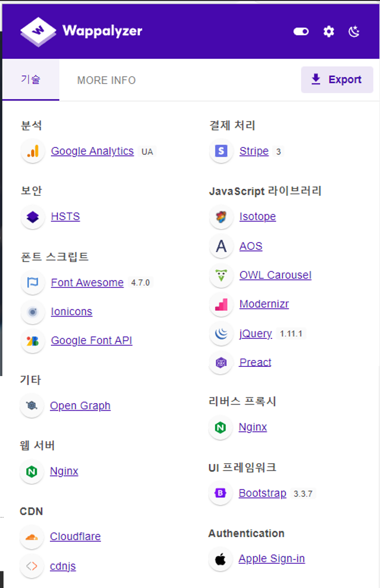Click the Authentication category heading
This screenshot has width=380, height=588.
click(x=246, y=533)
